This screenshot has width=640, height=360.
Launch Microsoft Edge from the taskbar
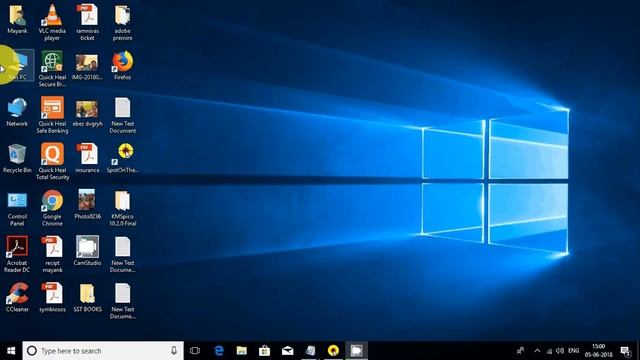click(x=219, y=351)
